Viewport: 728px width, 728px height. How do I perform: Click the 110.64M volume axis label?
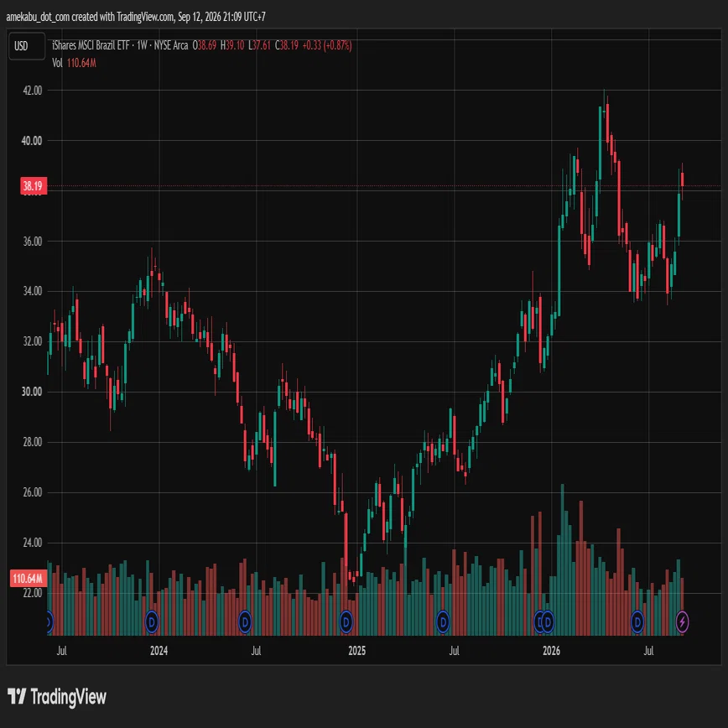[29, 579]
